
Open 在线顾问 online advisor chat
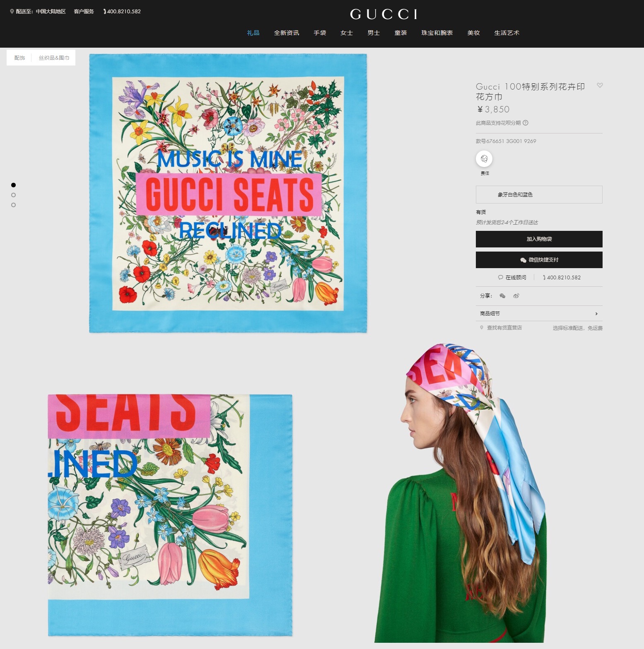pyautogui.click(x=512, y=277)
